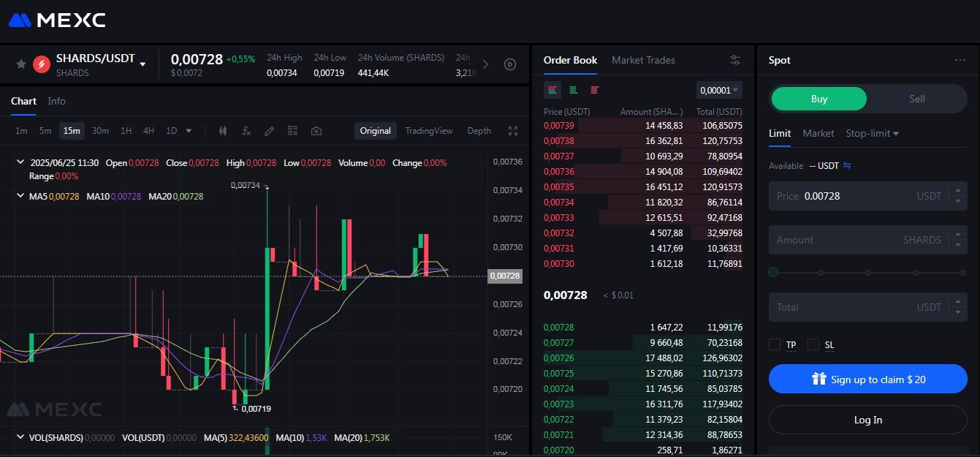Select 1H timeframe
The height and width of the screenshot is (457, 980).
126,131
